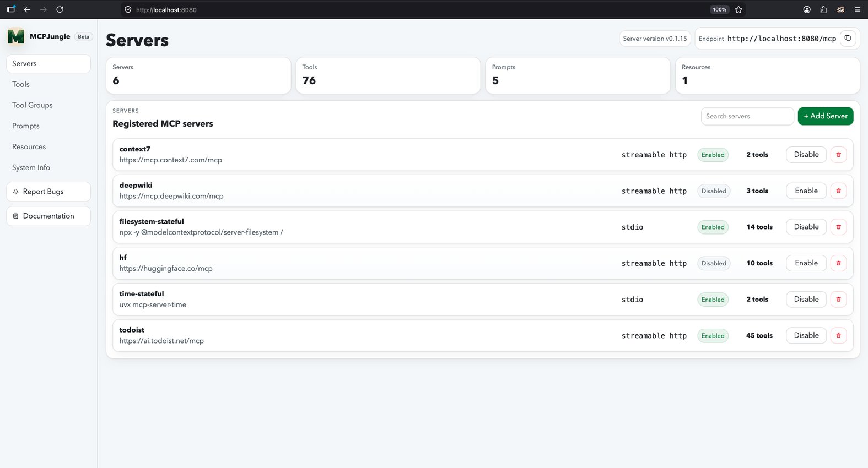Image resolution: width=868 pixels, height=468 pixels.
Task: Click trash icon in time-stateful row
Action: tap(838, 300)
